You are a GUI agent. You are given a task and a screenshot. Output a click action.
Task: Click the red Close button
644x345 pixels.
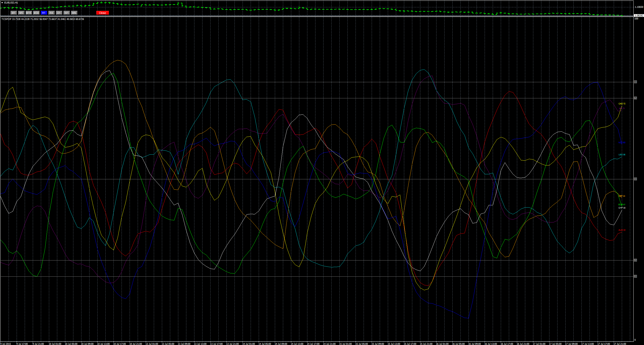[102, 13]
